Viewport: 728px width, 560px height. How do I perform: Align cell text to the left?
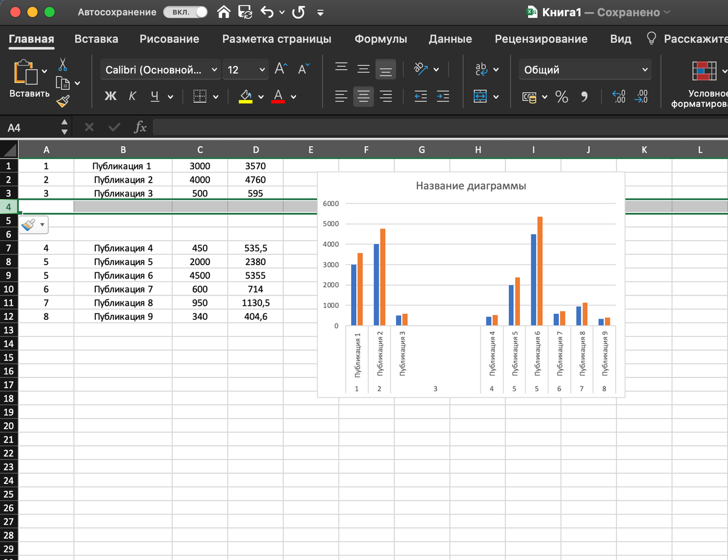coord(342,96)
